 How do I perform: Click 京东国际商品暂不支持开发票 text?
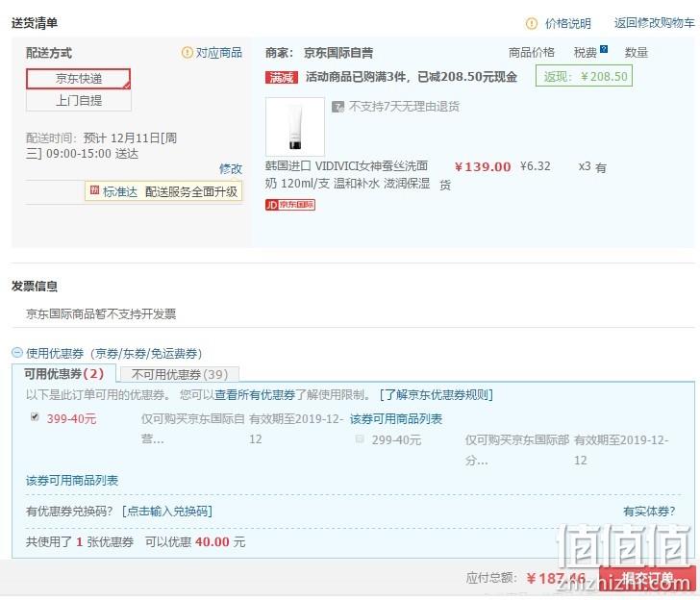101,313
